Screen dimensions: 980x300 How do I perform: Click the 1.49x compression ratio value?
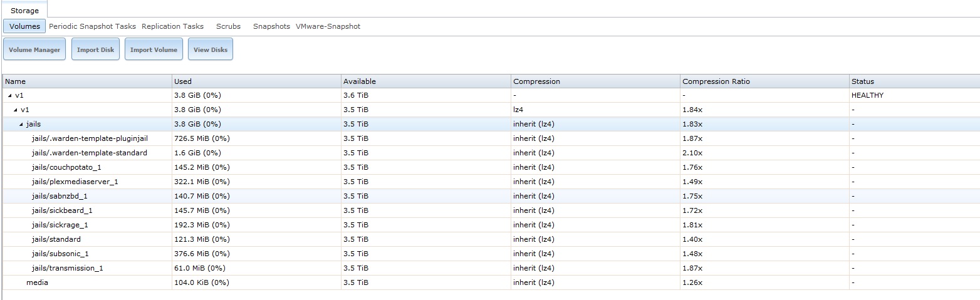[692, 182]
